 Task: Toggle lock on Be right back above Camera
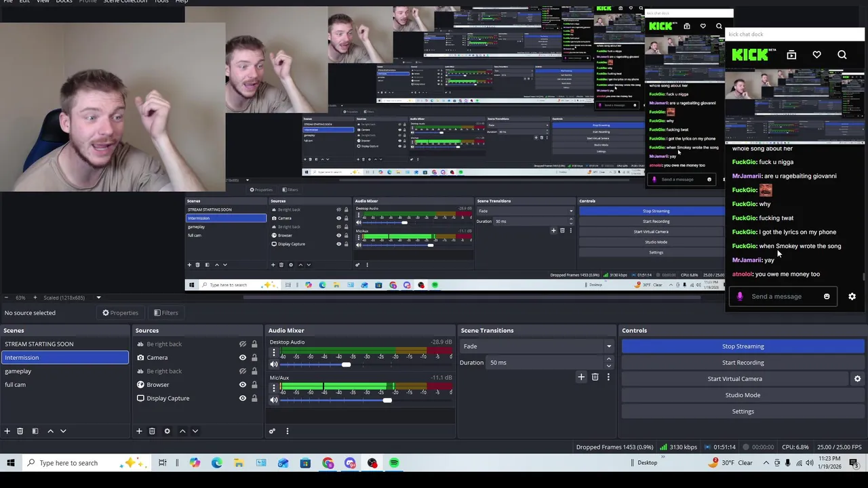254,344
